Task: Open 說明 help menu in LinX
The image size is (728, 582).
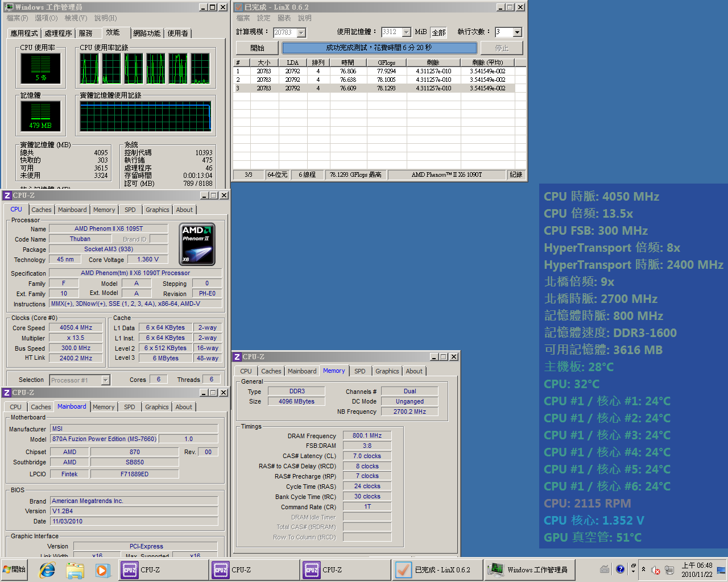Action: click(305, 18)
